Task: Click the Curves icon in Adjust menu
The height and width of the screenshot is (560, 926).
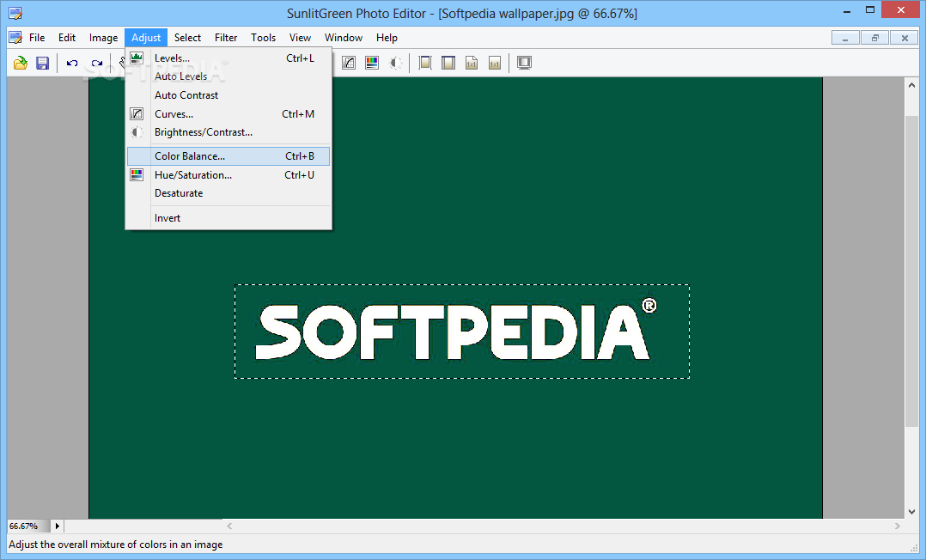Action: 137,114
